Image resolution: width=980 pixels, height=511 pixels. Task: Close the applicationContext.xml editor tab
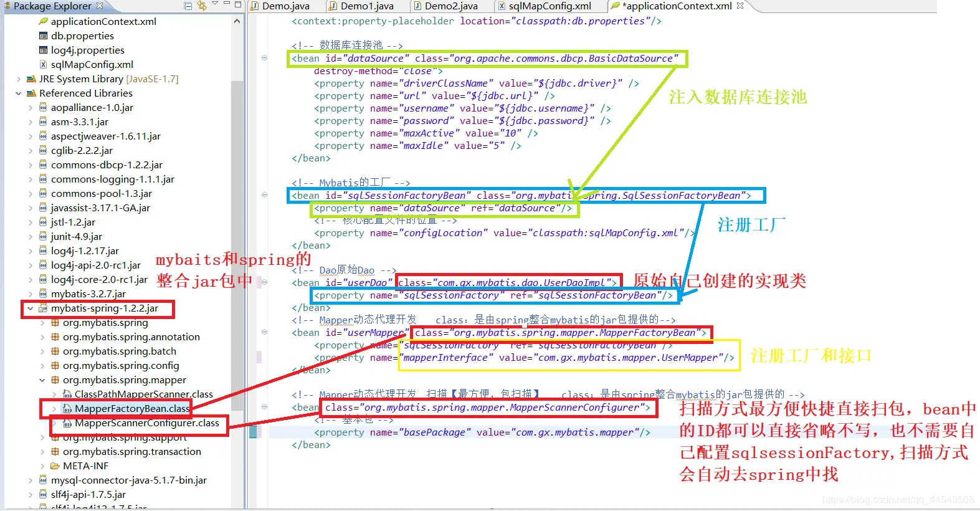click(x=740, y=6)
